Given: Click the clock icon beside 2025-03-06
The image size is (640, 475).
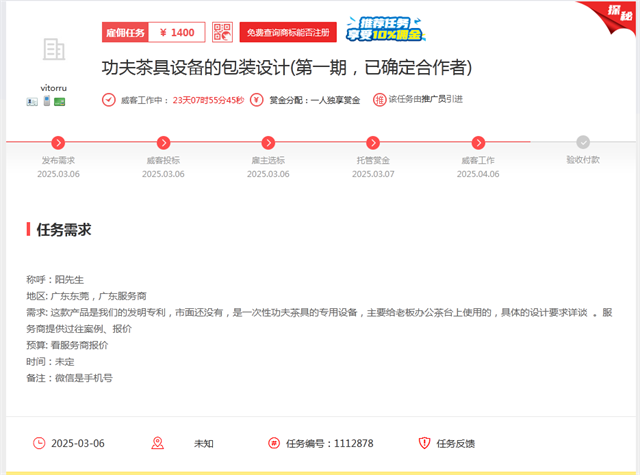Looking at the screenshot, I should [39, 443].
